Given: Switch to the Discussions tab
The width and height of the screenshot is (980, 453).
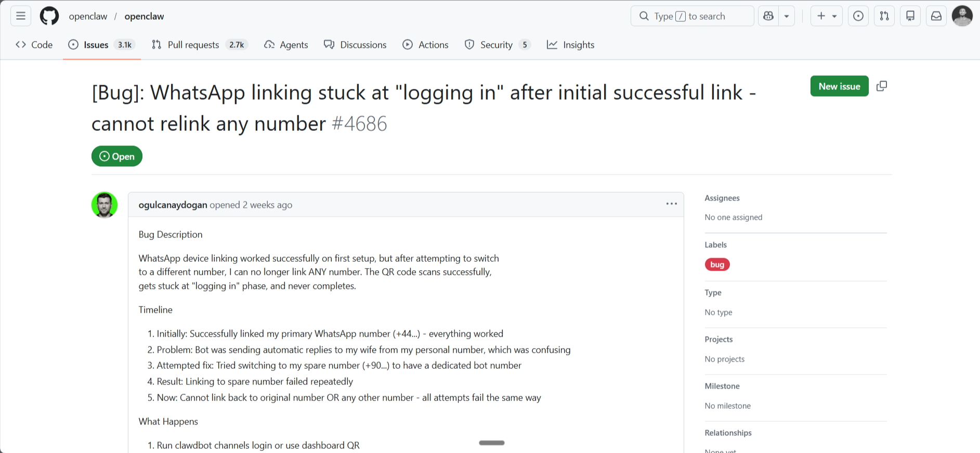Looking at the screenshot, I should tap(355, 45).
